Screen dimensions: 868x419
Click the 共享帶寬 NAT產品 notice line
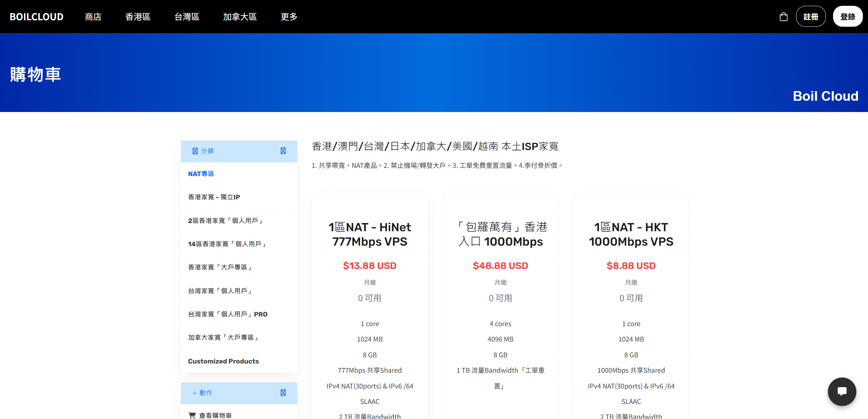click(x=437, y=165)
